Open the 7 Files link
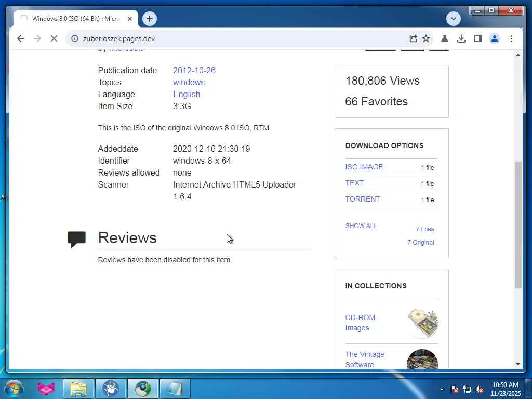532x399 pixels. point(425,229)
